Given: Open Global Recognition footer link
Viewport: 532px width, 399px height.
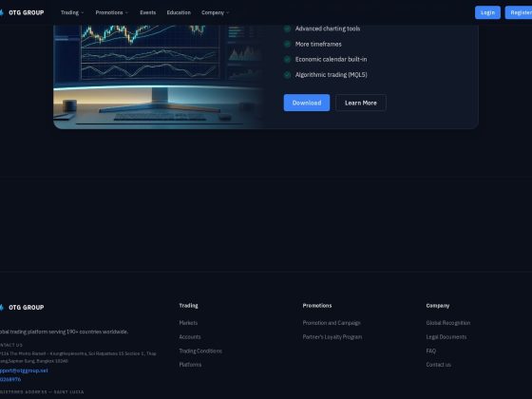Looking at the screenshot, I should [448, 323].
